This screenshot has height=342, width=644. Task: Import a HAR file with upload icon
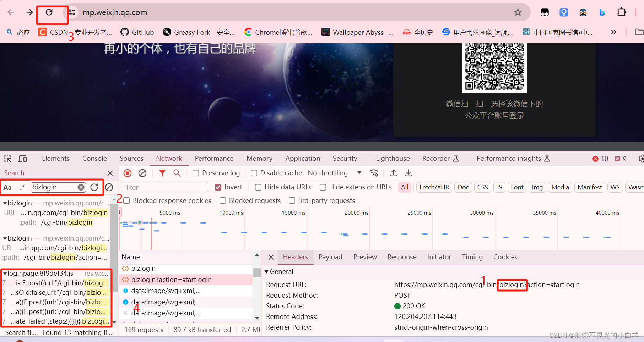(x=393, y=173)
